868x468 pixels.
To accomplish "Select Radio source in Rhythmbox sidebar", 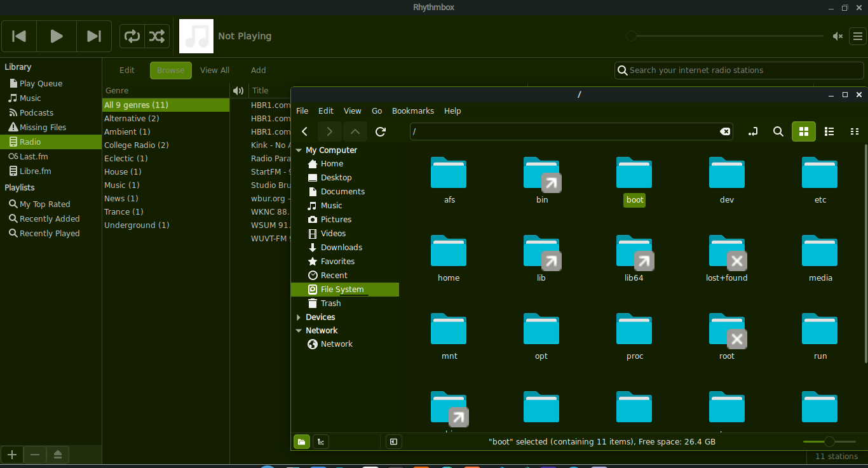I will click(x=51, y=142).
